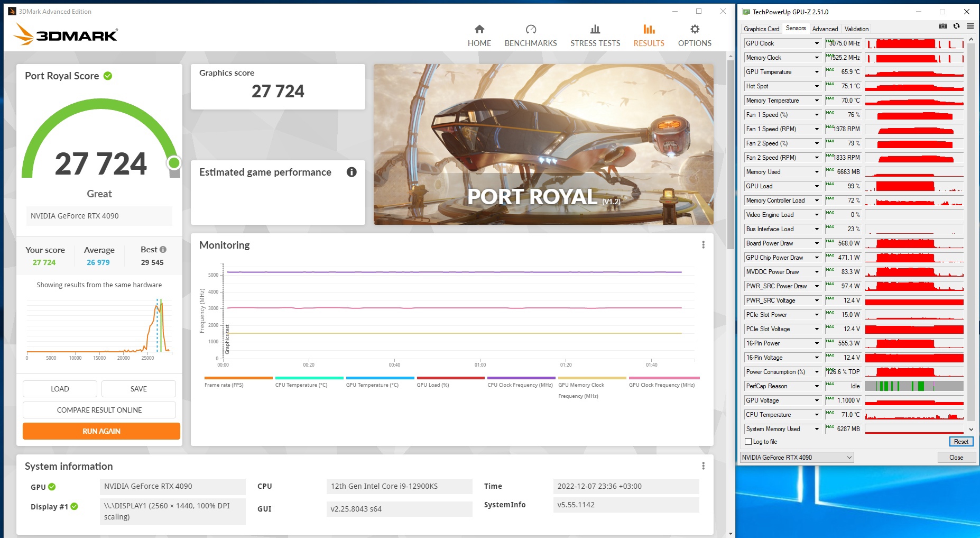Click the GPU Load sensor graph

click(x=914, y=186)
